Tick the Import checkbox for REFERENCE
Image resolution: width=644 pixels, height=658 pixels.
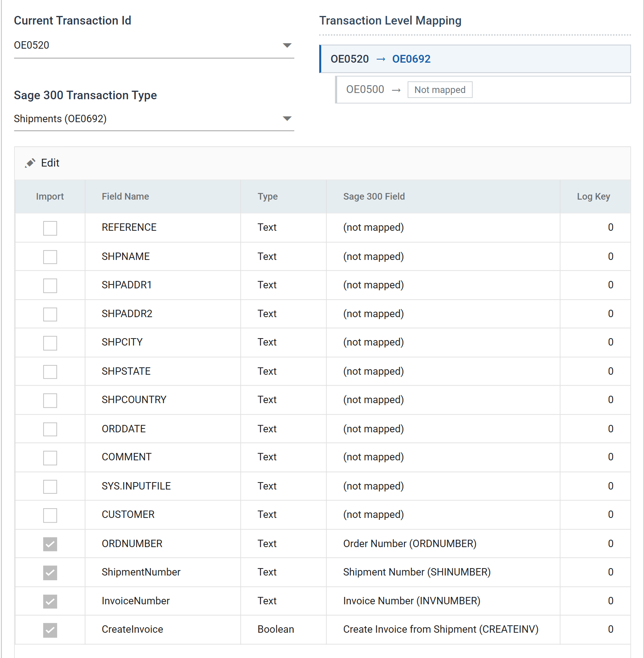[x=50, y=228]
